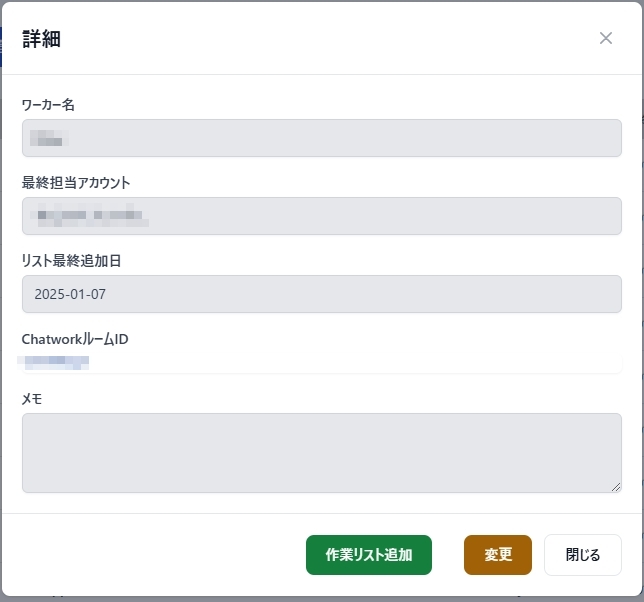Focus the メモ text area

321,452
